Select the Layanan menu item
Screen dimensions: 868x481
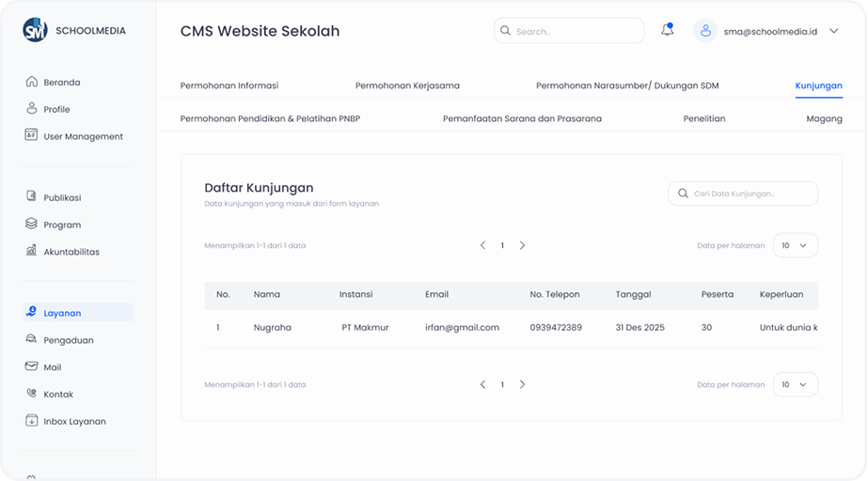click(x=78, y=313)
